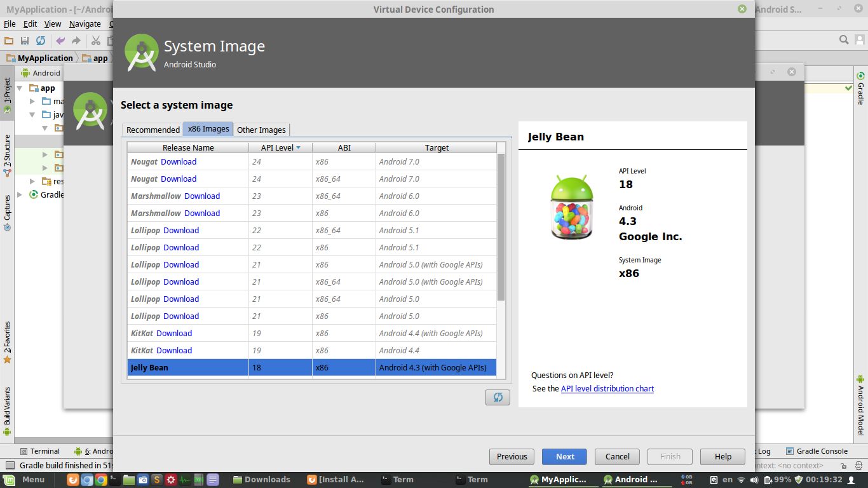Image resolution: width=868 pixels, height=488 pixels.
Task: Collapse the app module tree node
Action: point(20,88)
